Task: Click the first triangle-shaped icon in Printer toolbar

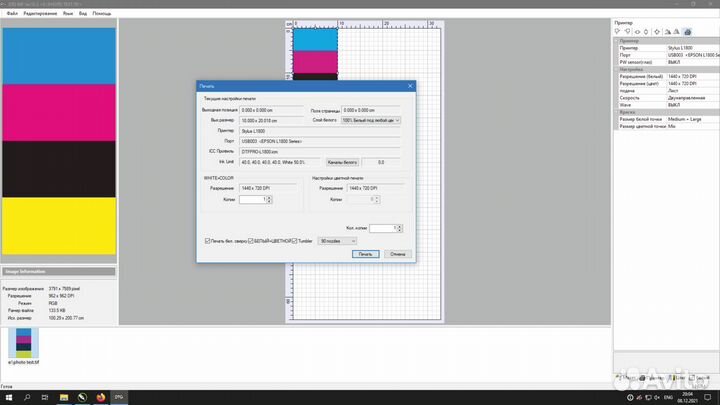Action: (x=668, y=32)
